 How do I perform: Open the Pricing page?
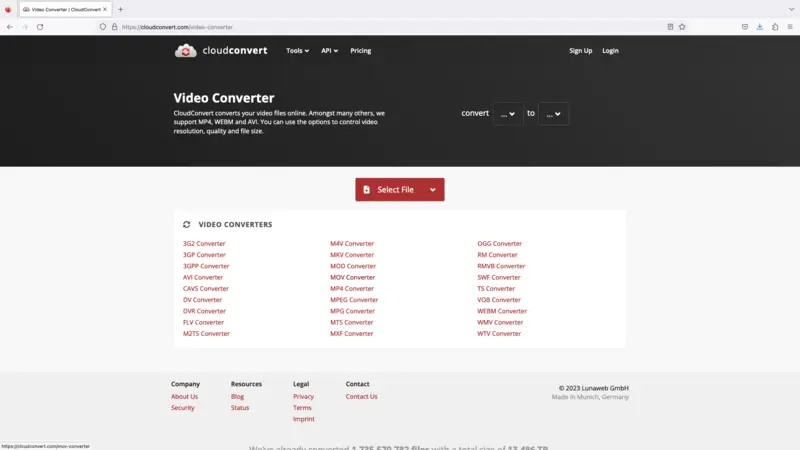tap(360, 51)
